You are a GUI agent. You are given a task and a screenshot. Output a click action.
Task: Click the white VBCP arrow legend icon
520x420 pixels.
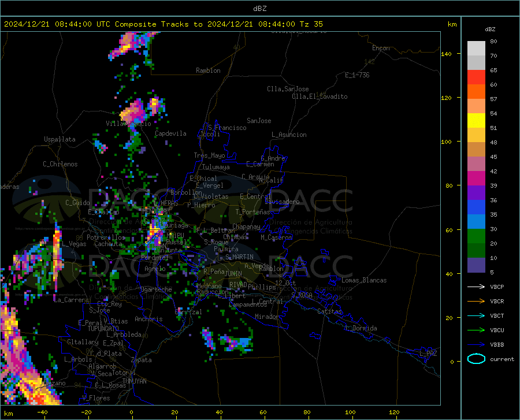tap(476, 287)
